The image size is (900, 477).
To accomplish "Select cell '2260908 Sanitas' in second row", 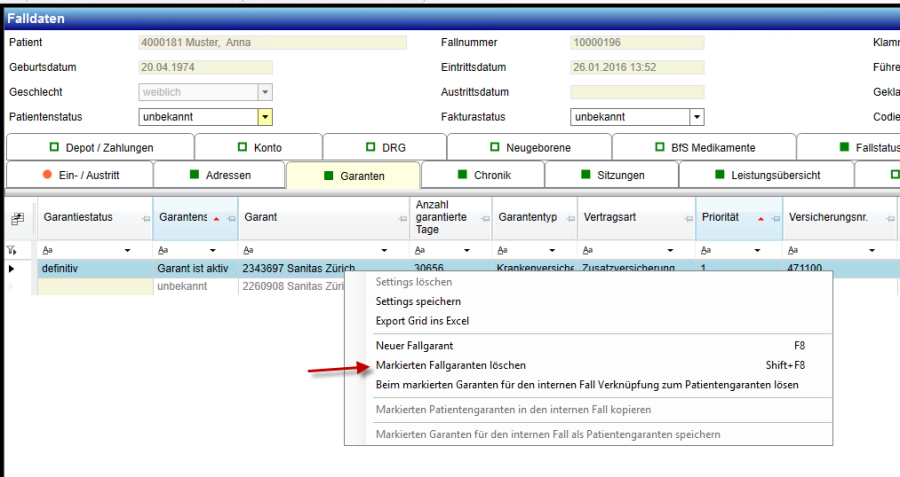I will click(x=291, y=286).
